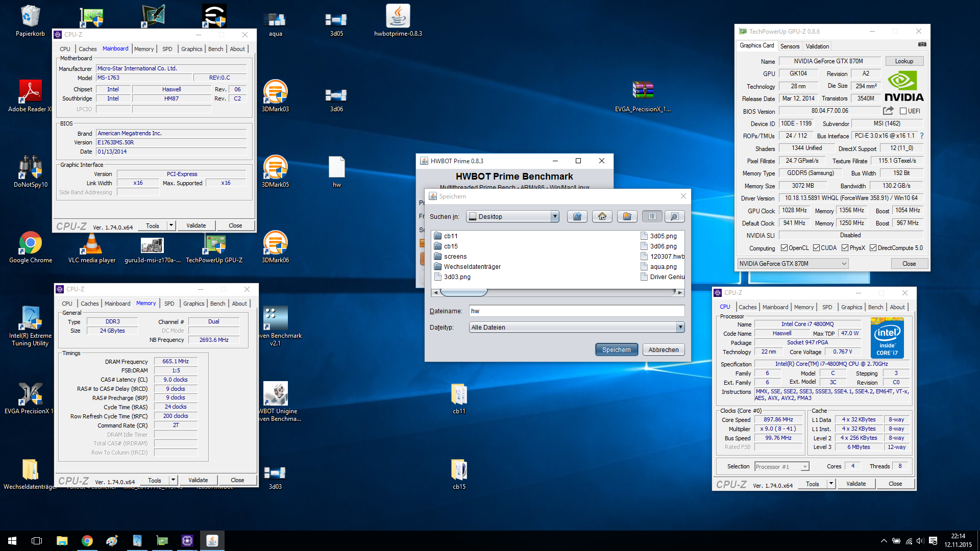Expand Tools arrow in CPU-Z CPU window
The image size is (980, 551).
[x=831, y=484]
